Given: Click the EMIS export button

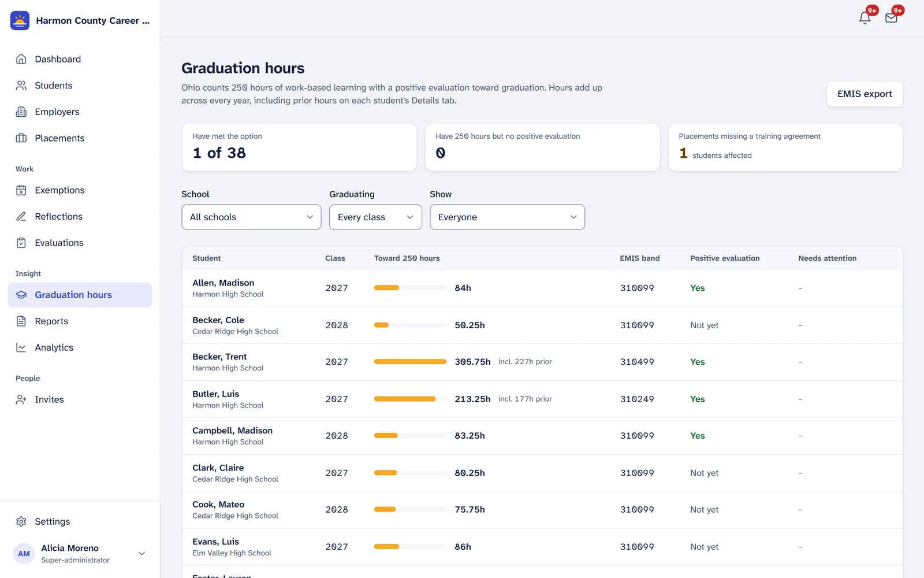Looking at the screenshot, I should pos(865,94).
